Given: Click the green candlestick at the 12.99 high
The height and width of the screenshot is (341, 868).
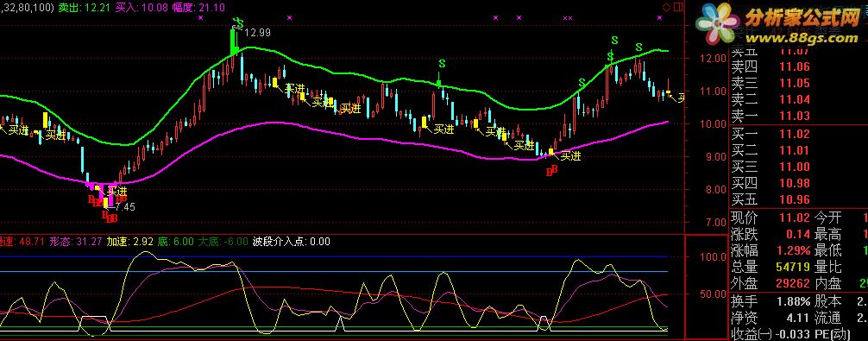Looking at the screenshot, I should [x=234, y=41].
